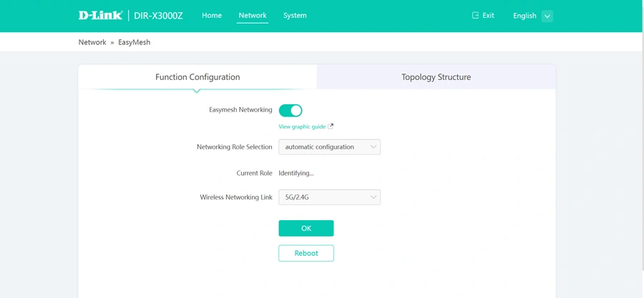The image size is (644, 298).
Task: Open the Network menu
Action: [x=253, y=16]
